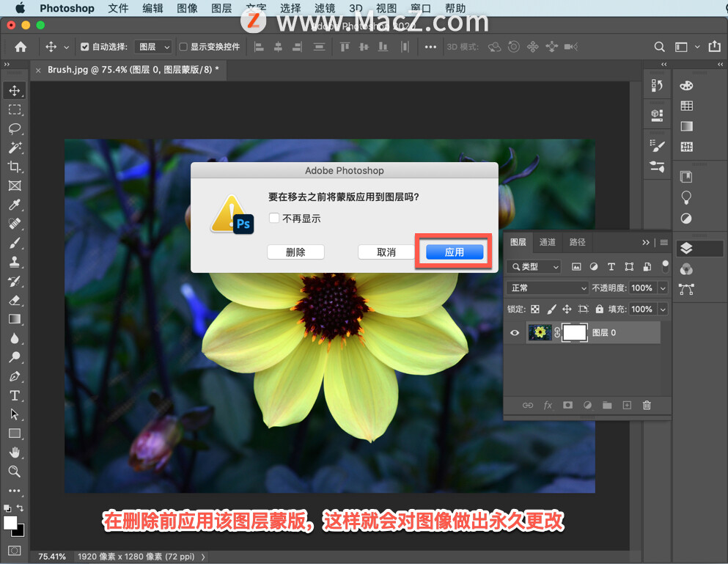This screenshot has width=728, height=564.
Task: Open the 文件 menu
Action: [x=118, y=8]
